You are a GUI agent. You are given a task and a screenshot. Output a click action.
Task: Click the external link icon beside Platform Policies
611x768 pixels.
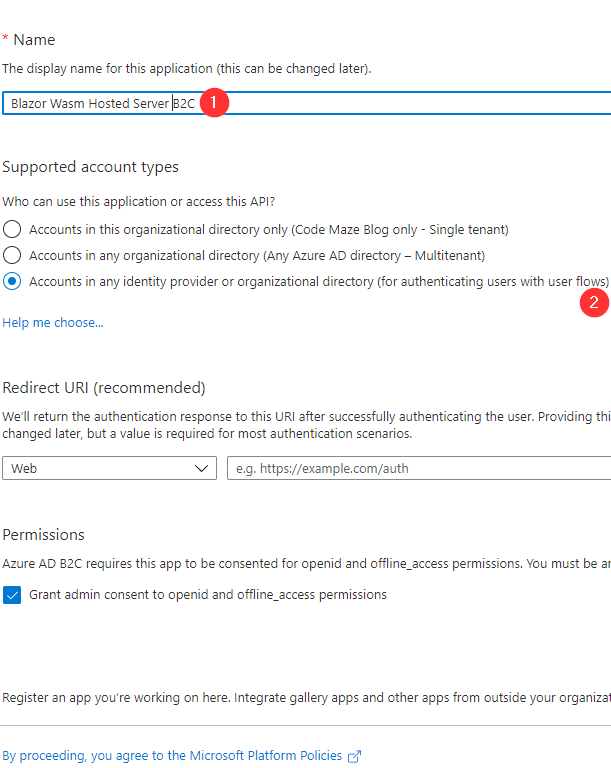[354, 756]
